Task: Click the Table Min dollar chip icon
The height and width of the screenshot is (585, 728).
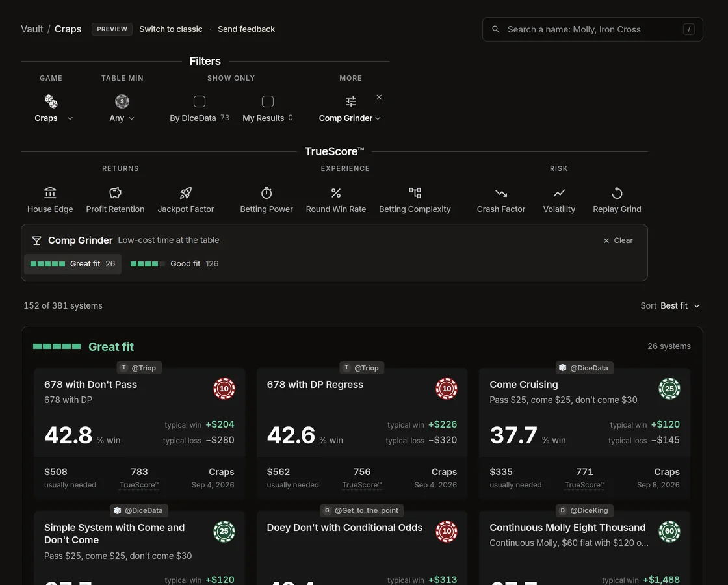Action: 122,101
